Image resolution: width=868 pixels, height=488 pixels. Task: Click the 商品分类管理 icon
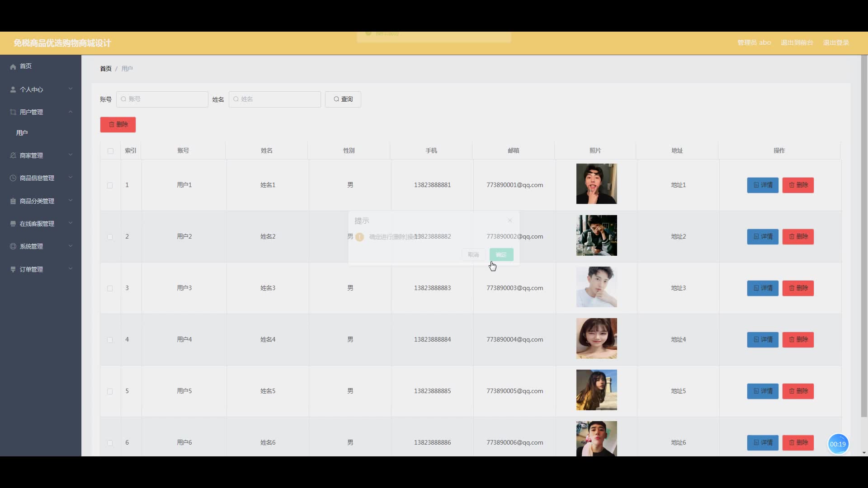[13, 201]
